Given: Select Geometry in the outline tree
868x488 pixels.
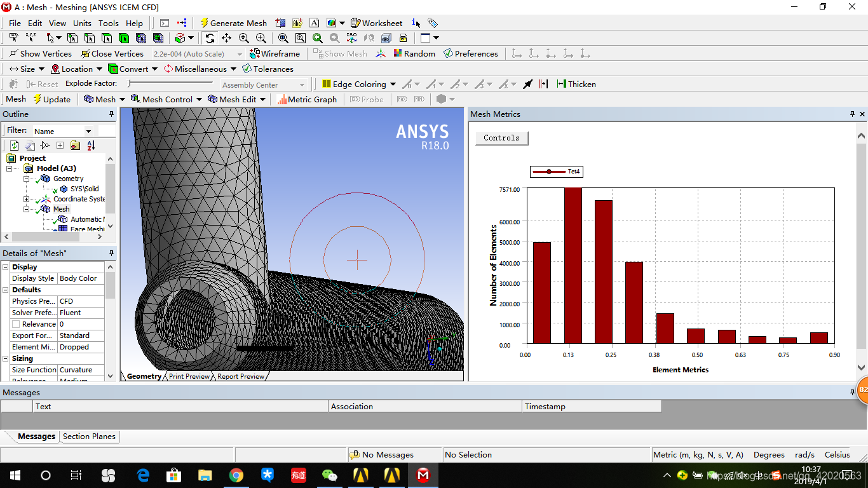Looking at the screenshot, I should point(68,179).
